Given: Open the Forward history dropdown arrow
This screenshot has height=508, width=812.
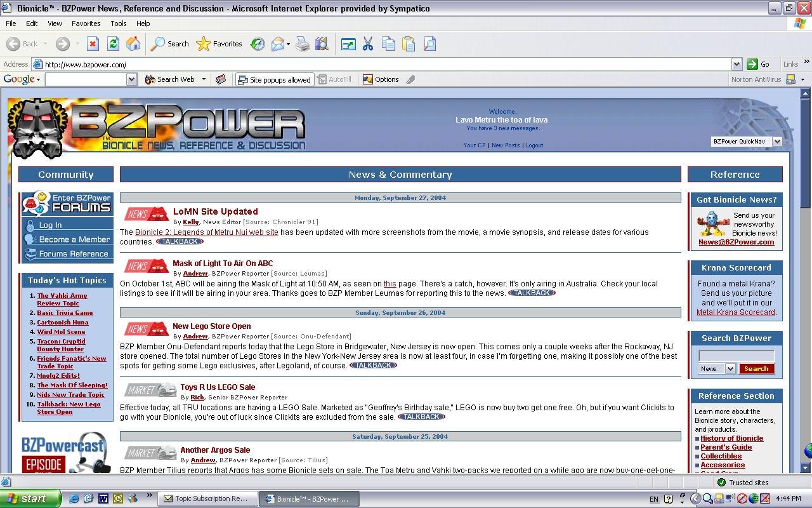Looking at the screenshot, I should tap(78, 44).
